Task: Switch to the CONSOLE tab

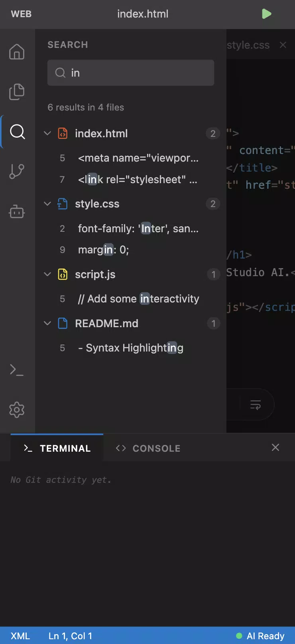Action: tap(148, 448)
